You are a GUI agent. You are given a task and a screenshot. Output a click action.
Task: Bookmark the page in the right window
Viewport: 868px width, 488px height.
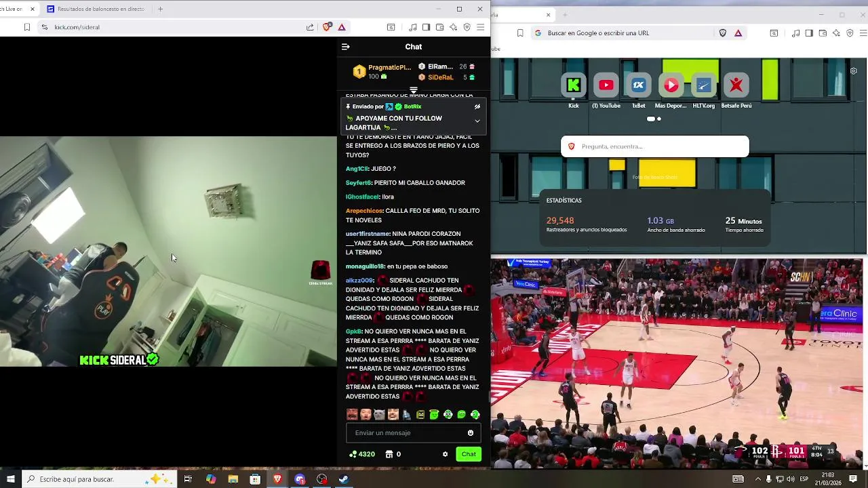tap(520, 33)
